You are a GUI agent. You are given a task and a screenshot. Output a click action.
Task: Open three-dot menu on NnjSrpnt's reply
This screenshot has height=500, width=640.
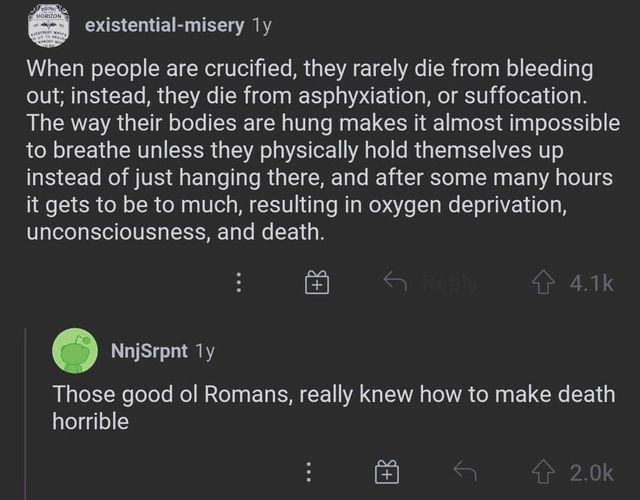[310, 471]
